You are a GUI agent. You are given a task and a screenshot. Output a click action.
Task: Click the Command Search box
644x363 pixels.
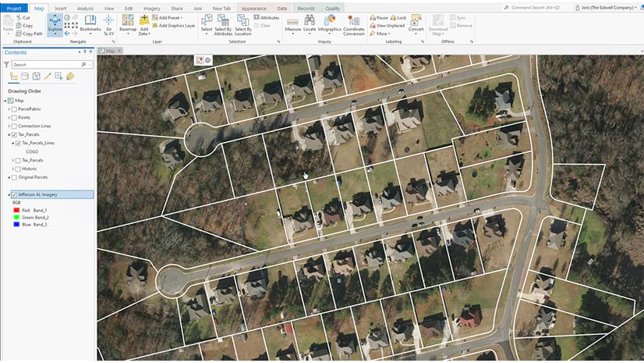(x=537, y=8)
